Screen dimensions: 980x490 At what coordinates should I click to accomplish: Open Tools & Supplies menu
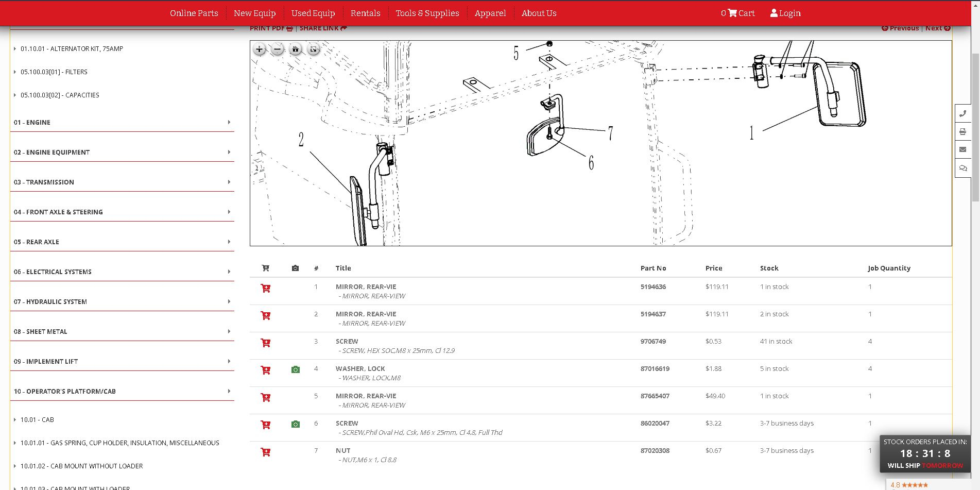click(427, 13)
